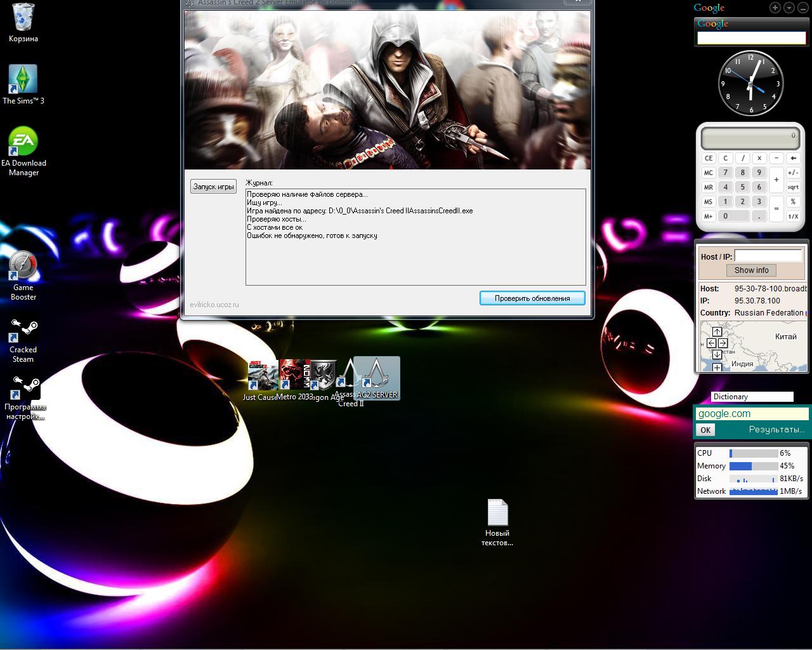This screenshot has width=812, height=650.
Task: Click the 7 key on the calculator
Action: (726, 173)
